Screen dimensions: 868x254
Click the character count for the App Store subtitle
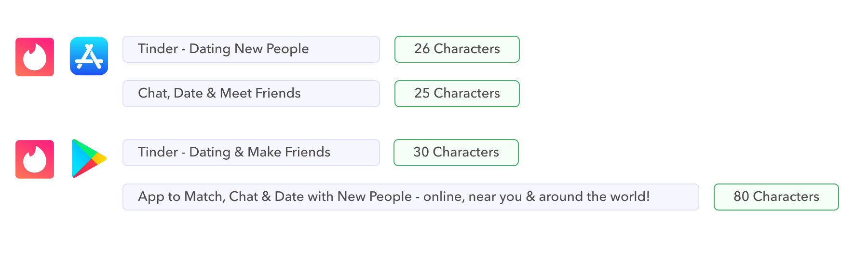[457, 94]
